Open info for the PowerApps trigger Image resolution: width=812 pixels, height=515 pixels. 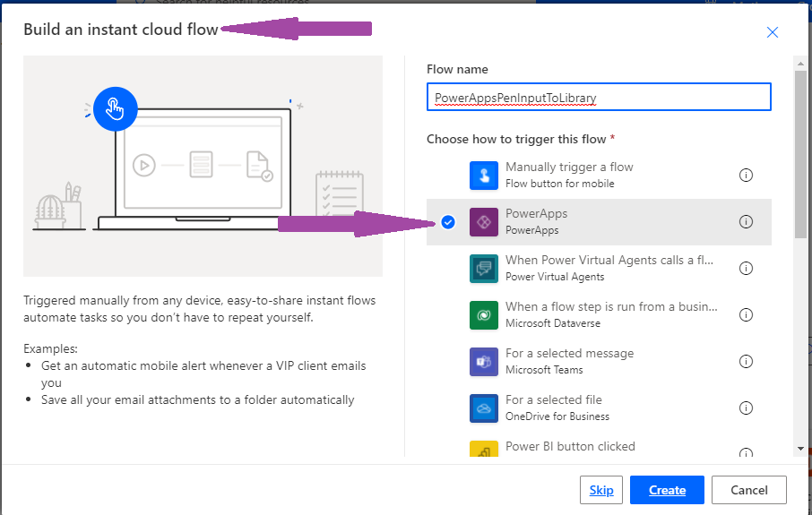point(746,222)
